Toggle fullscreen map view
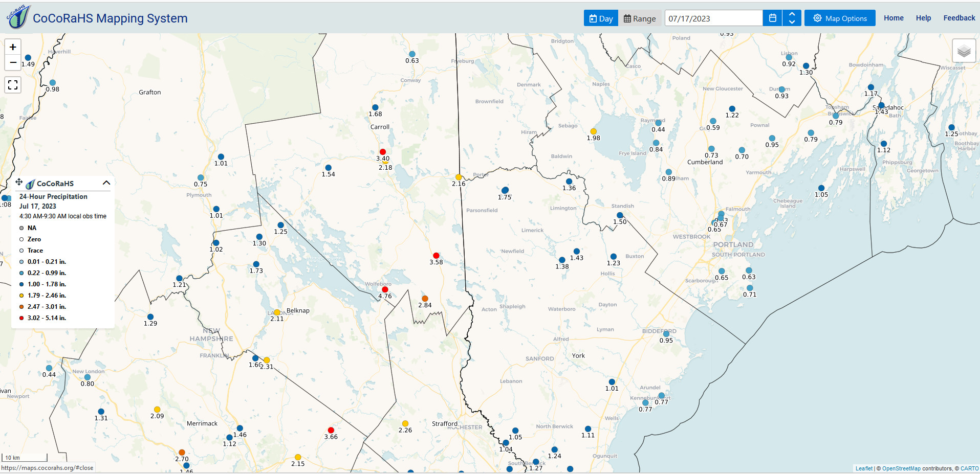 click(13, 85)
